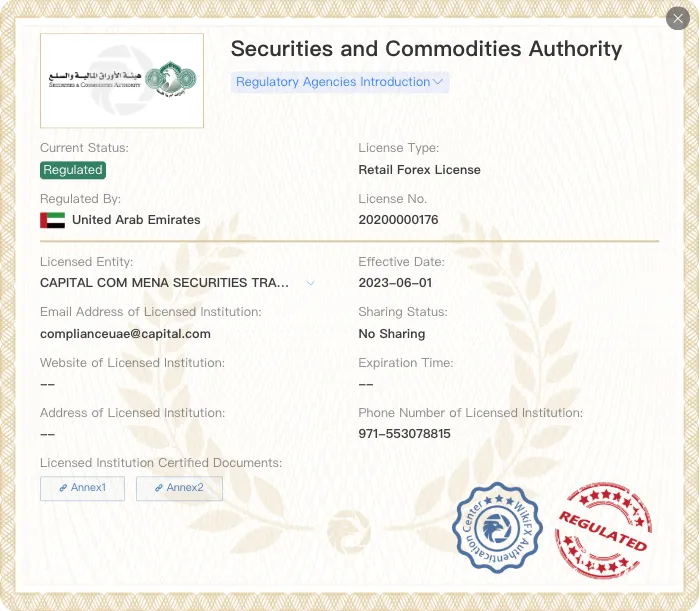Click the Securities and Commodities Authority logo
The image size is (700, 611).
click(122, 81)
